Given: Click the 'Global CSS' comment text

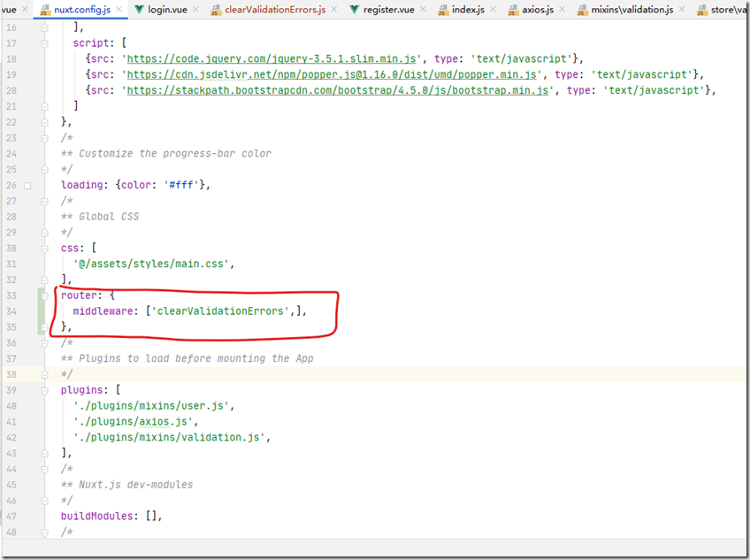Looking at the screenshot, I should (109, 217).
